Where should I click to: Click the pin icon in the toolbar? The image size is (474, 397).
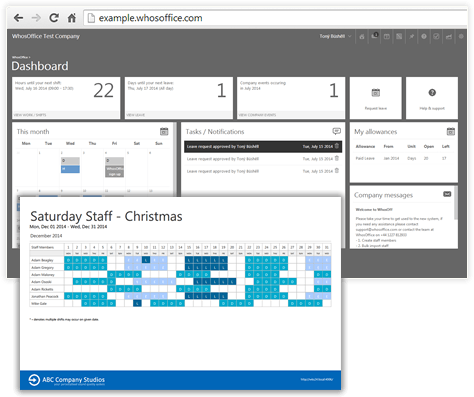[x=411, y=36]
